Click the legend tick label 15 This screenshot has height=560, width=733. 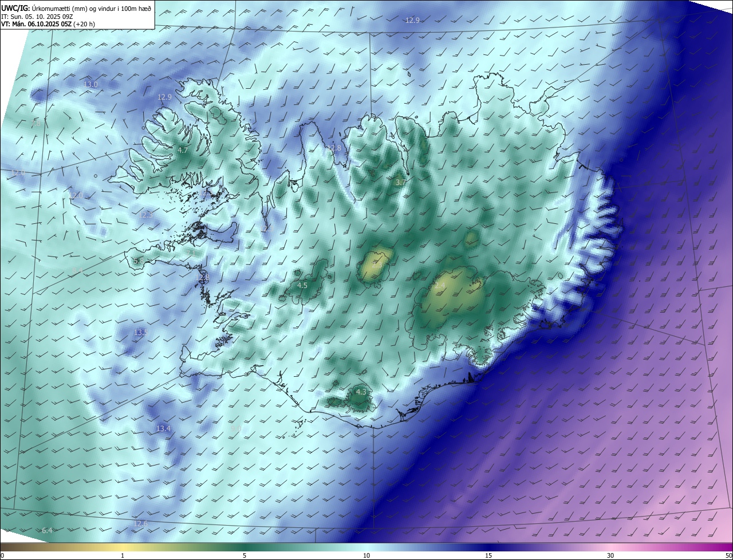pos(488,555)
